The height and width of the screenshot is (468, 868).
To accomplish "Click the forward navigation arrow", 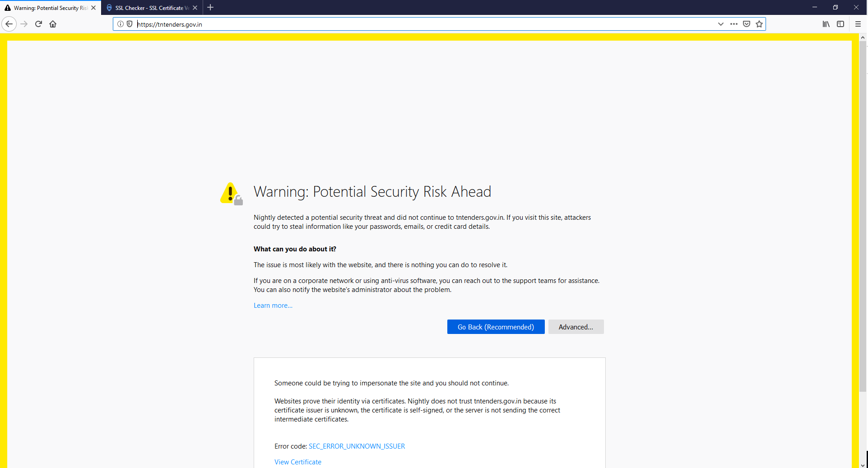I will click(24, 24).
